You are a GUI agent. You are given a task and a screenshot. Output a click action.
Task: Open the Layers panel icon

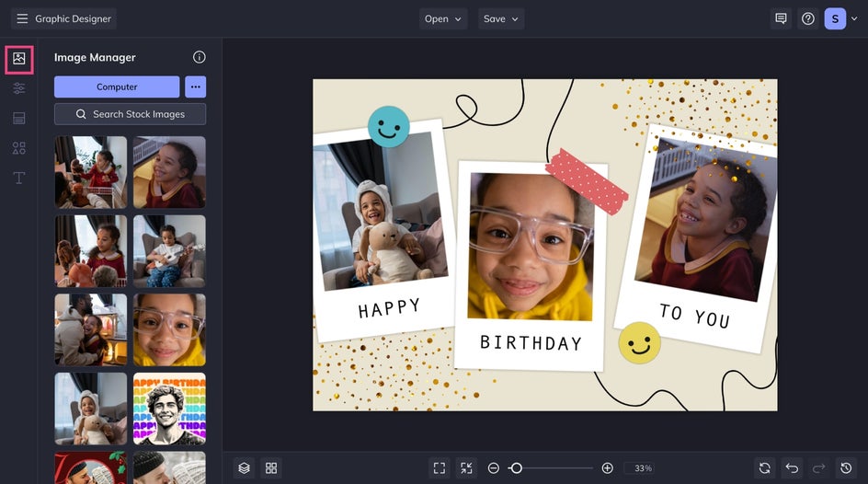pos(245,468)
